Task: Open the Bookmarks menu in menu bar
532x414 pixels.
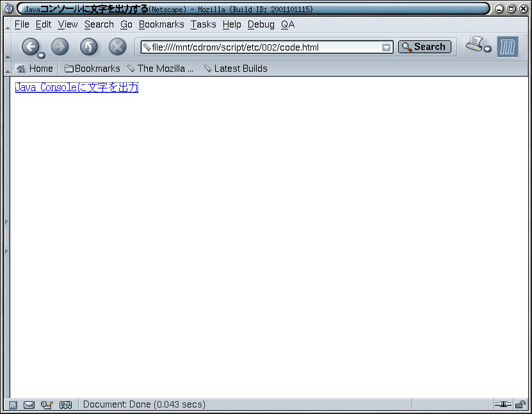Action: [161, 24]
